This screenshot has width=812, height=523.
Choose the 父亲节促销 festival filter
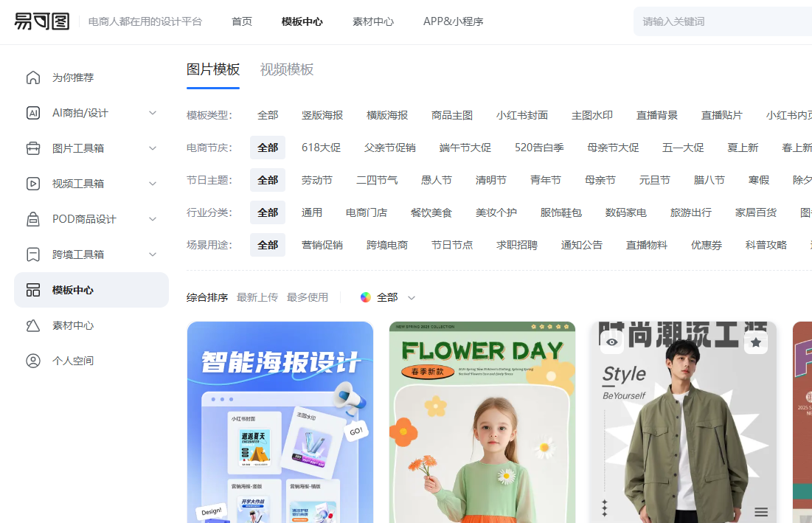(x=390, y=148)
